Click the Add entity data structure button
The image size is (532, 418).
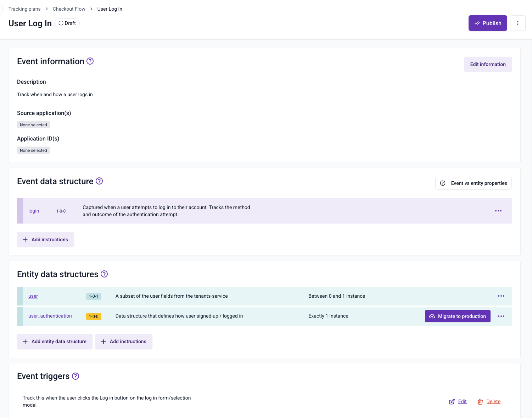coord(55,341)
